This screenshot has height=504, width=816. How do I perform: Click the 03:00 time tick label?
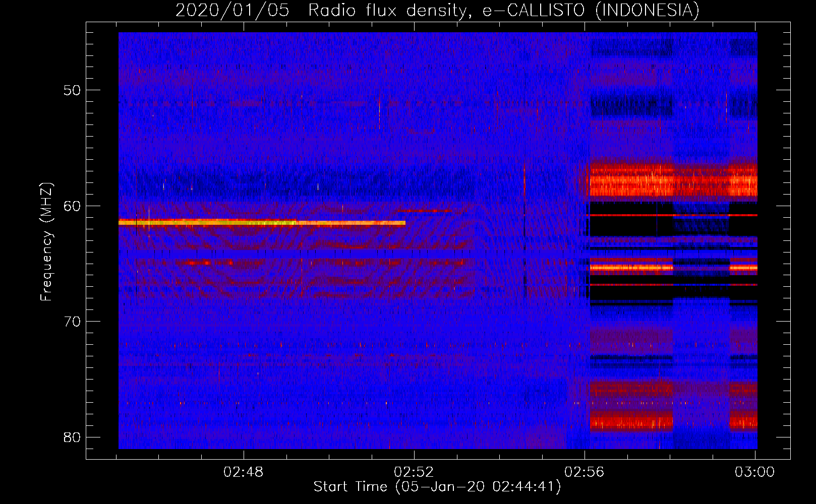point(755,472)
